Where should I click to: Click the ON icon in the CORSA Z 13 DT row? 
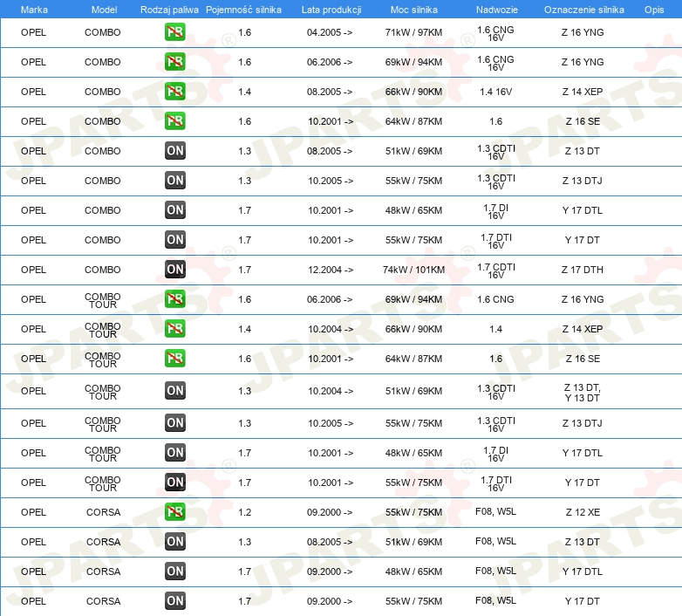coord(174,541)
